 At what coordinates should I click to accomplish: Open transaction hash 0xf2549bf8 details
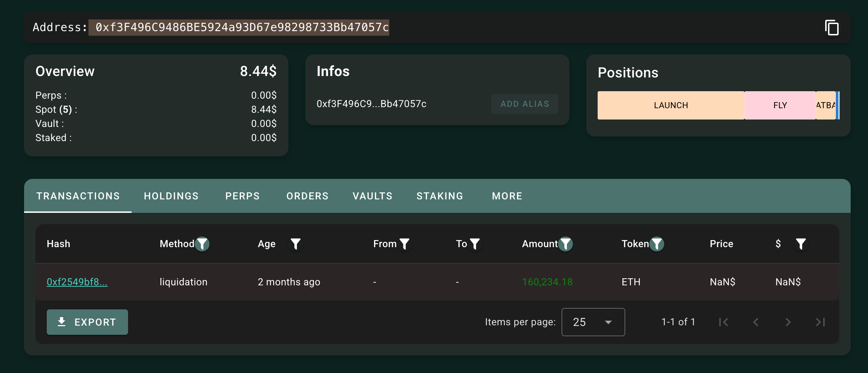click(77, 282)
